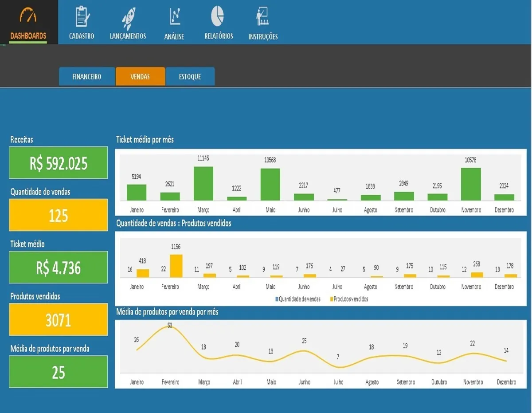Select the Relatórios pie chart icon
The height and width of the screenshot is (413, 532).
pos(218,16)
